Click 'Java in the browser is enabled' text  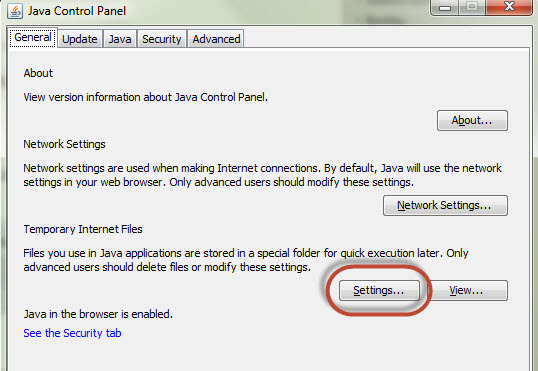coord(98,314)
